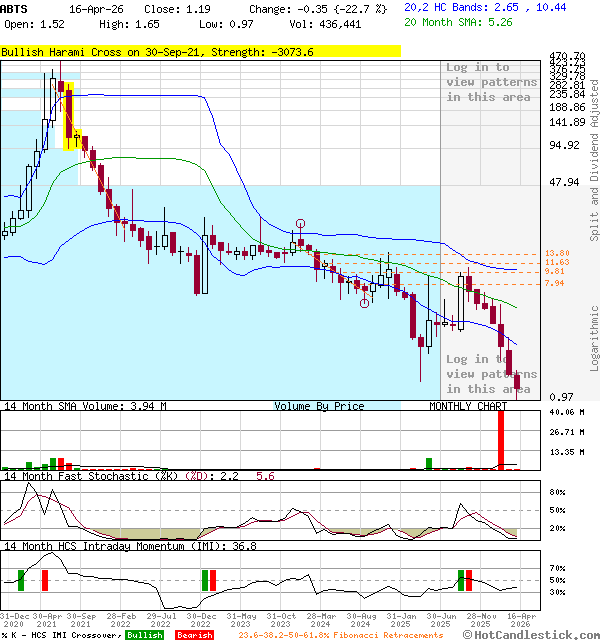The image size is (600, 640).
Task: Click the 20 Month SMA legend text
Action: 464,23
